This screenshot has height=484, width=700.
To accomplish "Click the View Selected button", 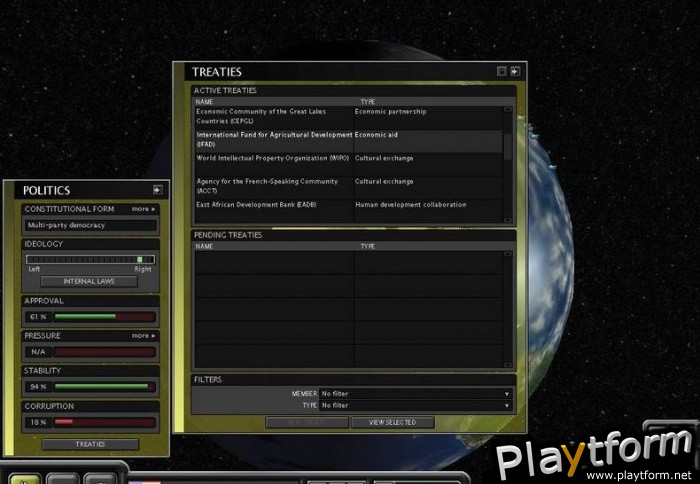I will tap(392, 422).
